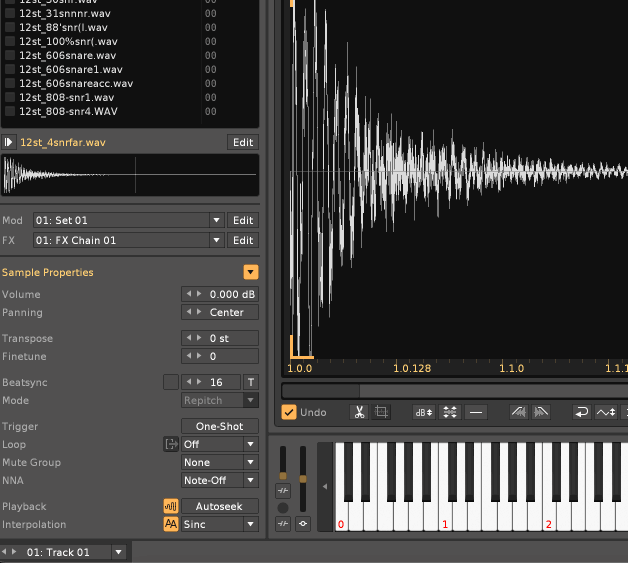The height and width of the screenshot is (563, 628).
Task: Open the FX Chain 01 dropdown
Action: coord(216,241)
